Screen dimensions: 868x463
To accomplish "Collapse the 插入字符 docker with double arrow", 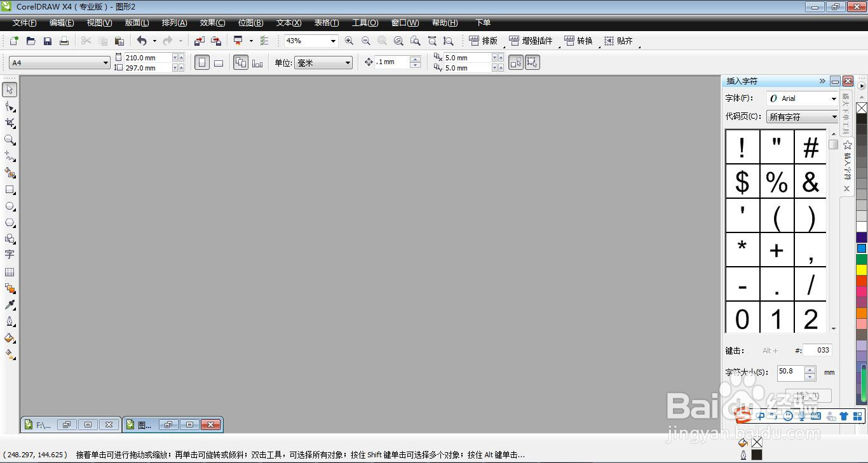I will tap(822, 81).
